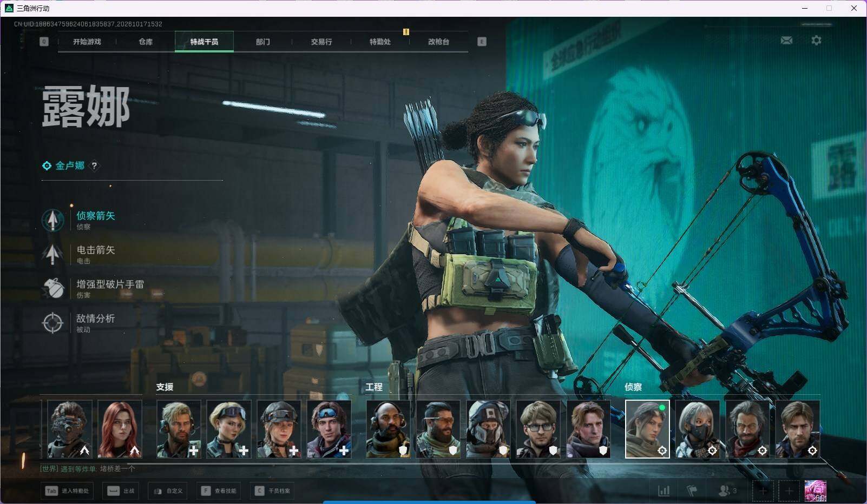The width and height of the screenshot is (867, 504).
Task: Click the 出战 deploy button
Action: tap(121, 491)
